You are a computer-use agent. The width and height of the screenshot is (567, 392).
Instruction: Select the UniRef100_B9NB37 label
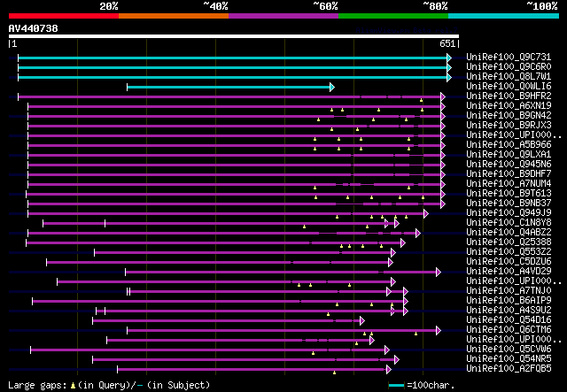(x=509, y=204)
